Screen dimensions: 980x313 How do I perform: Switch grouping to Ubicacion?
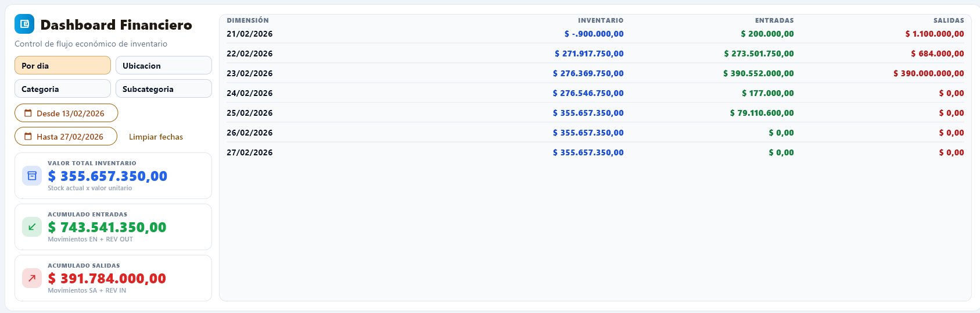point(164,66)
